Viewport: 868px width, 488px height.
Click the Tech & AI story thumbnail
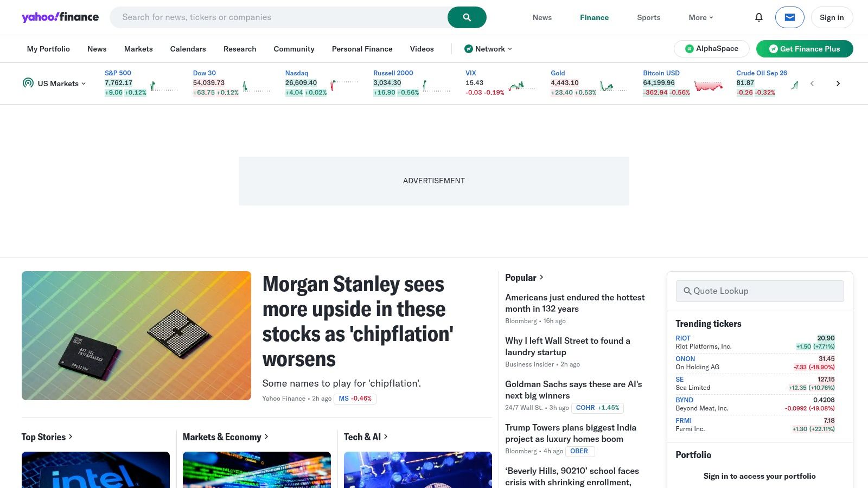[418, 470]
